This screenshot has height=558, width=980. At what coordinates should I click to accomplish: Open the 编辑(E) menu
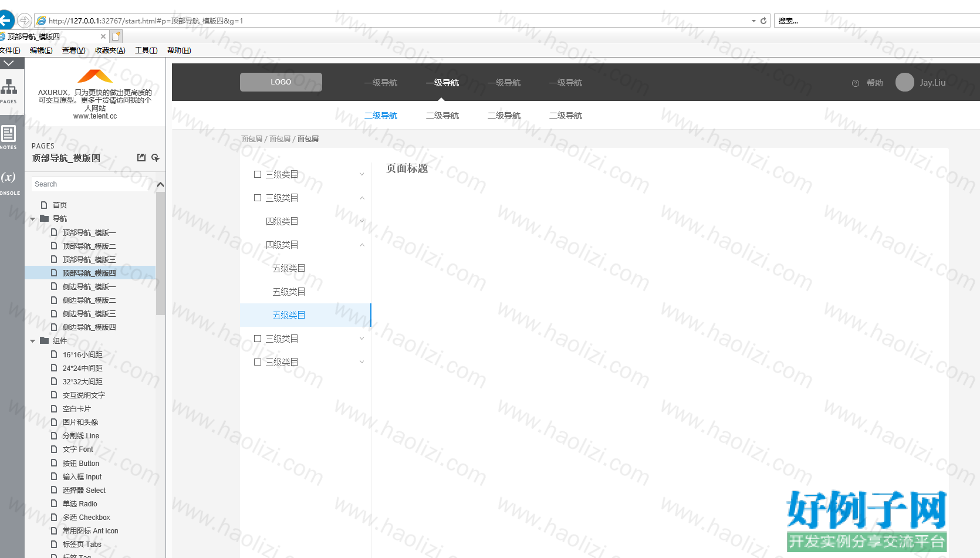point(41,50)
